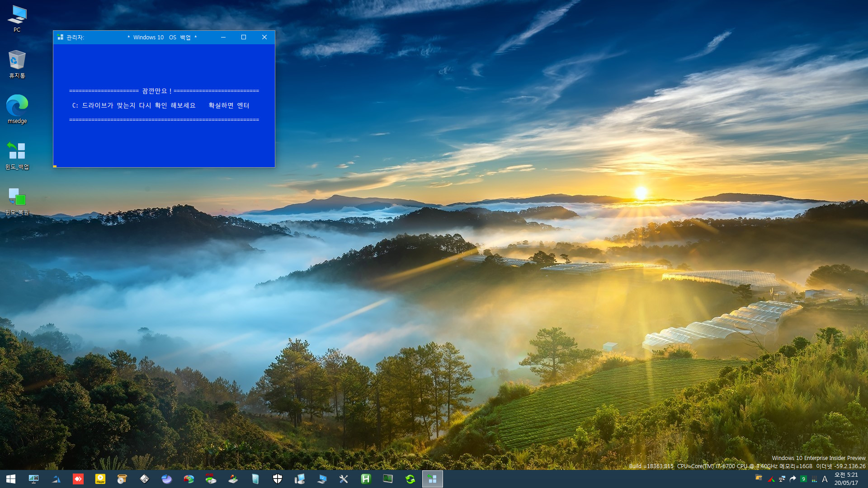Click the dotted grid meter tray icon
This screenshot has height=488, width=868.
click(x=814, y=479)
